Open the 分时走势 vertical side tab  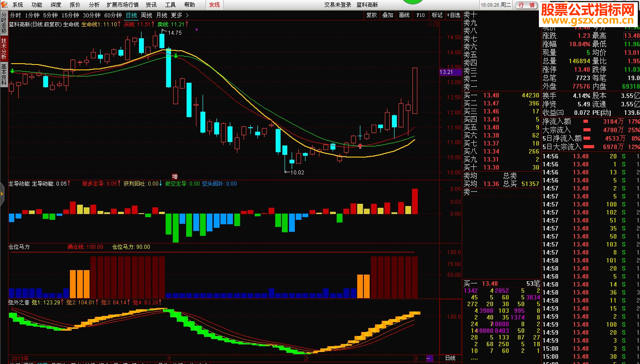[4, 24]
